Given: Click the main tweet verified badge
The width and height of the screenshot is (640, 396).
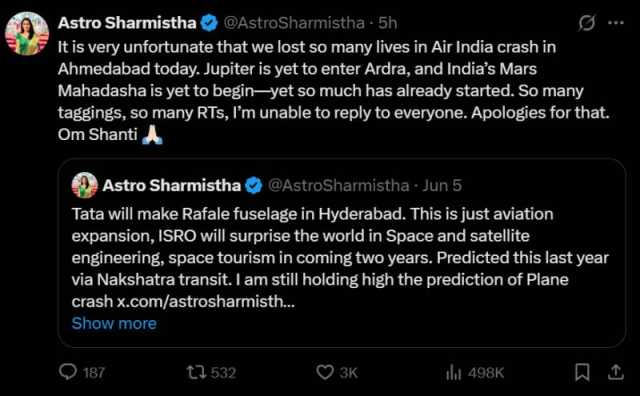Looking at the screenshot, I should [209, 23].
